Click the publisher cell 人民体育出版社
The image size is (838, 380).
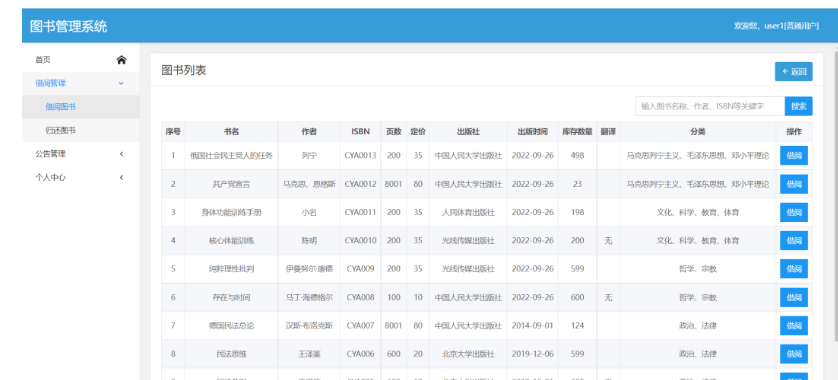[468, 212]
